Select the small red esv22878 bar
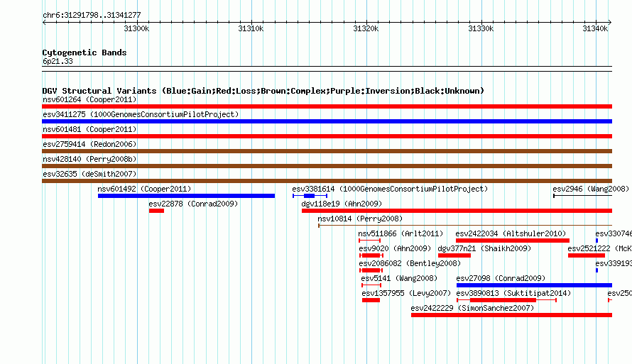 pyautogui.click(x=156, y=211)
